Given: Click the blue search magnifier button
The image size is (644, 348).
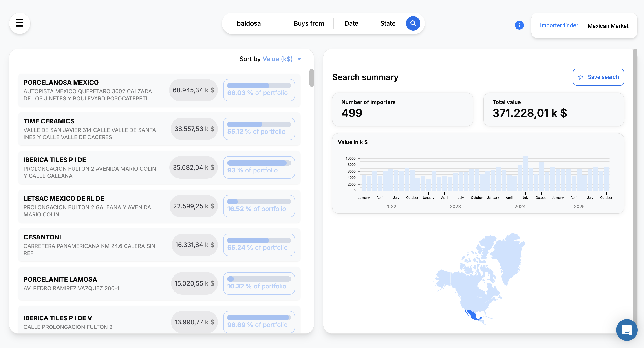Looking at the screenshot, I should click(413, 23).
